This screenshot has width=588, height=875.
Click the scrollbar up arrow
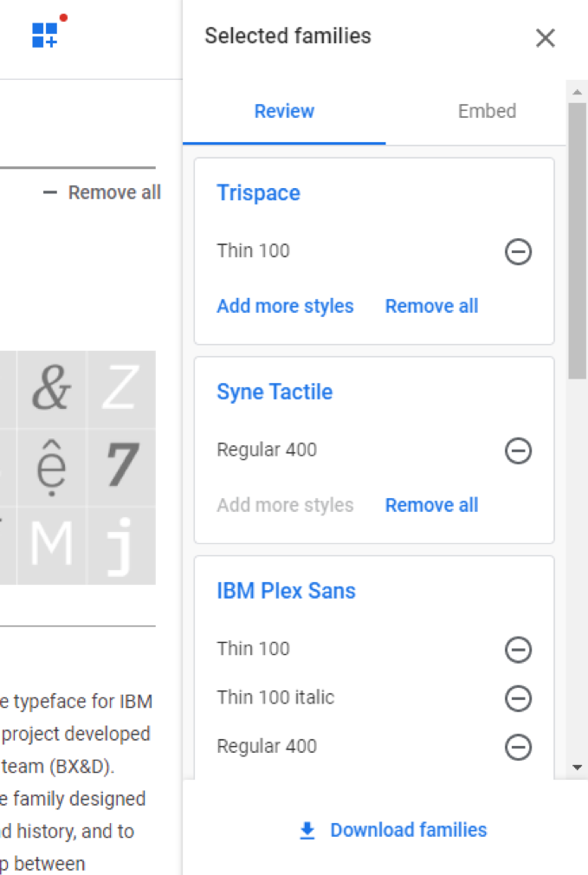point(577,92)
